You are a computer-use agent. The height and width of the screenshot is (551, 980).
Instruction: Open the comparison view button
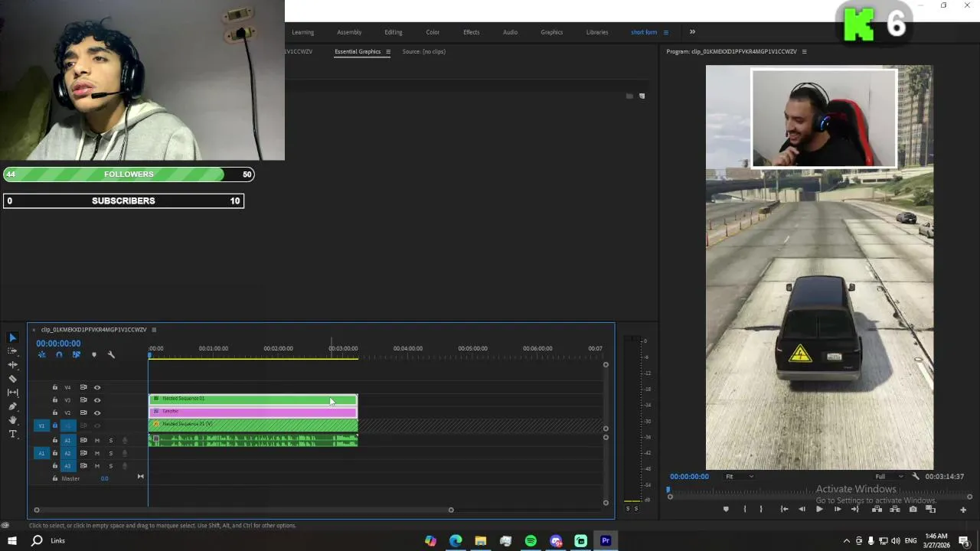(x=930, y=509)
